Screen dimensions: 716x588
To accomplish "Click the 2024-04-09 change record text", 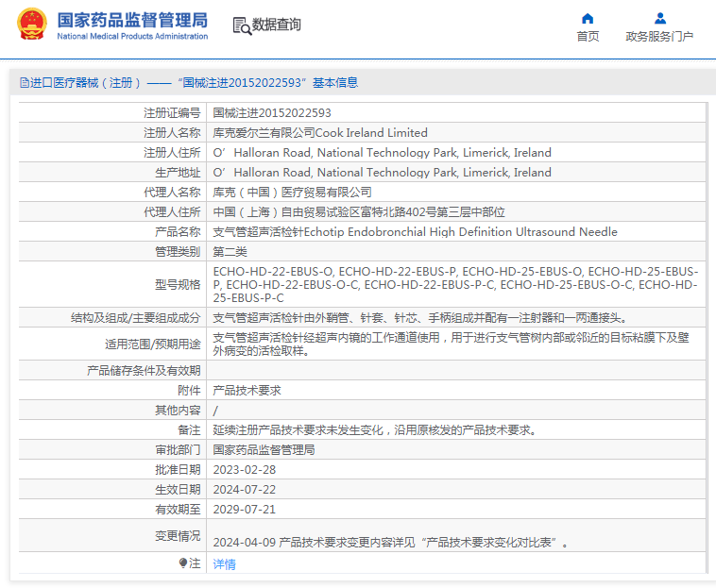I will pyautogui.click(x=390, y=543).
